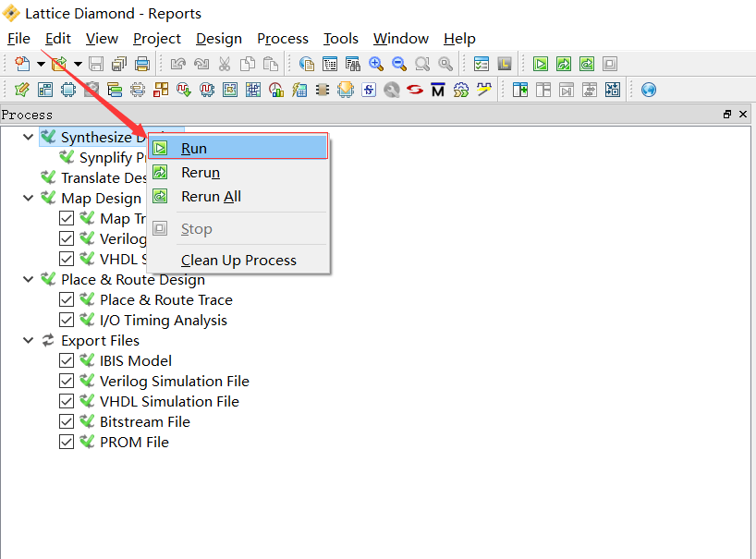The image size is (756, 559).
Task: Click the black IC chip icon
Action: (x=323, y=90)
